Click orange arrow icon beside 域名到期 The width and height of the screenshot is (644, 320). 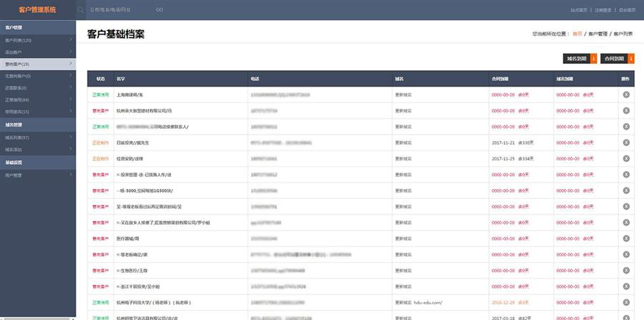(x=593, y=59)
